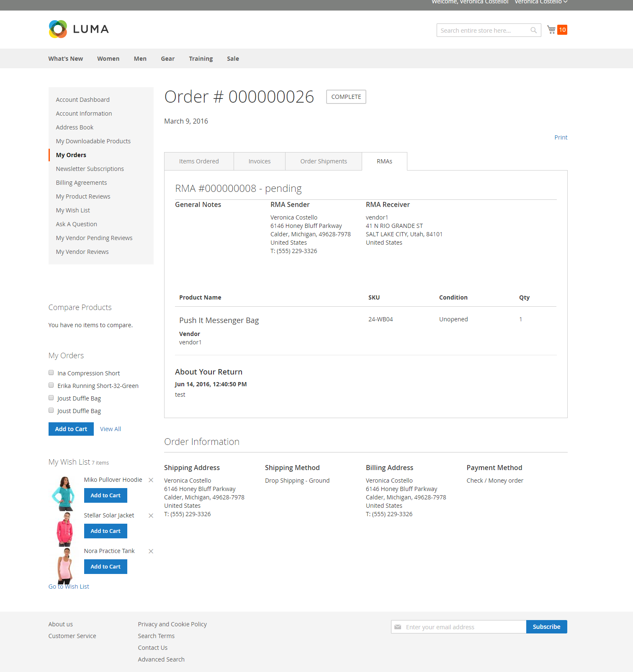Remove Nora Practice Tank from wish list
This screenshot has height=672, width=633.
coord(151,551)
